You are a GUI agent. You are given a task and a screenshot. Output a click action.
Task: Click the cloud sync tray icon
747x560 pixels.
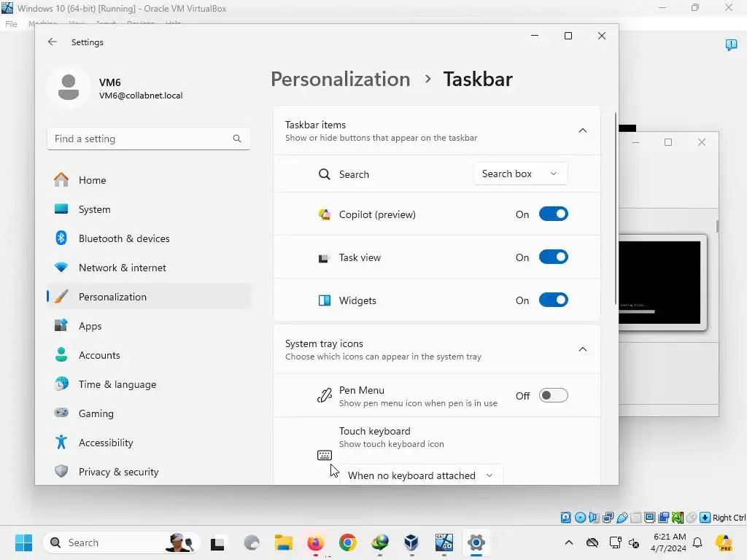[592, 542]
